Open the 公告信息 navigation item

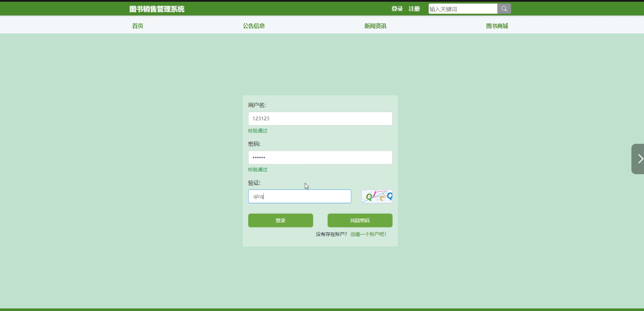[x=254, y=26]
